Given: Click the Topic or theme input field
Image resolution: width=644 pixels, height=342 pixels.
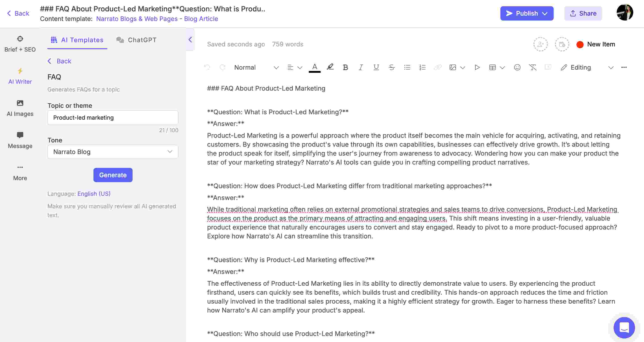Looking at the screenshot, I should tap(112, 117).
